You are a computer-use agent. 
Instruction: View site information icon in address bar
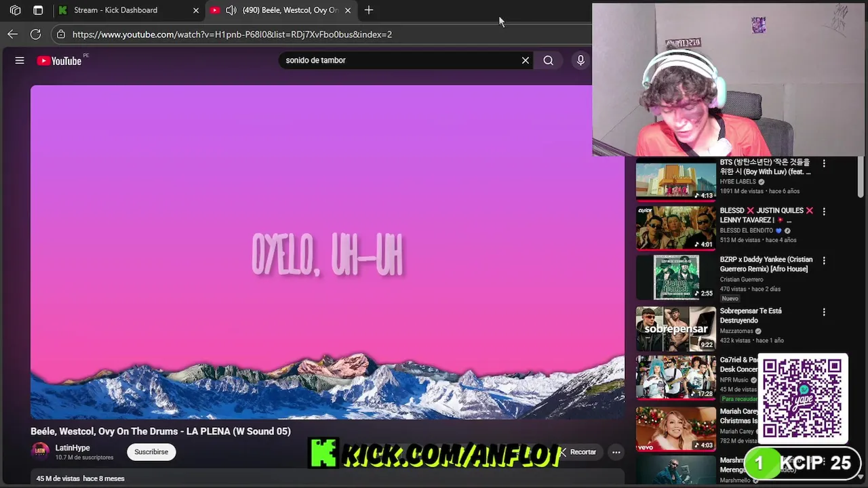[61, 34]
